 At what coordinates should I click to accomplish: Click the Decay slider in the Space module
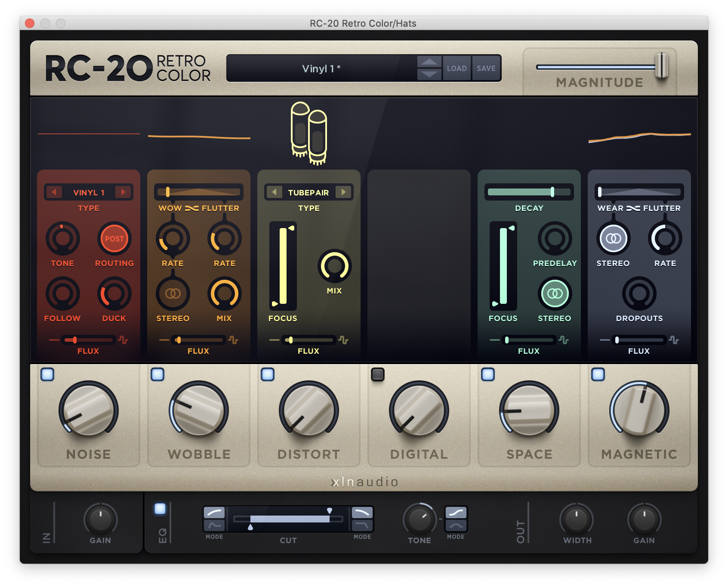click(529, 192)
